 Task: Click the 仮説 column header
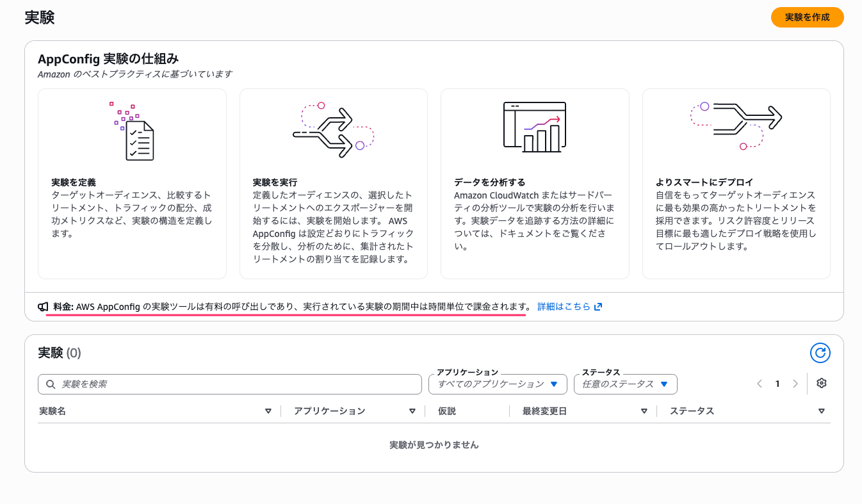tap(447, 411)
